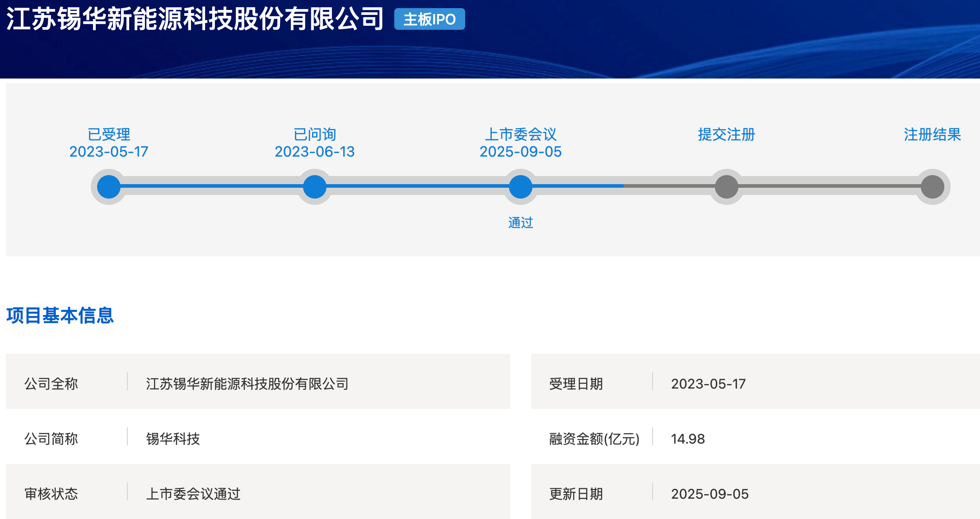Click the 项目基本信息 section heading
980x519 pixels.
tap(60, 315)
